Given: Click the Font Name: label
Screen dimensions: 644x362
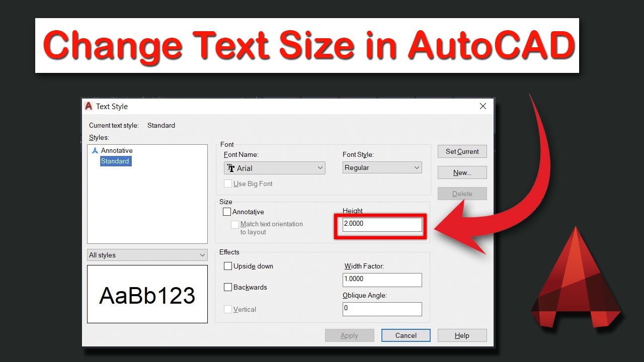Looking at the screenshot, I should (241, 154).
